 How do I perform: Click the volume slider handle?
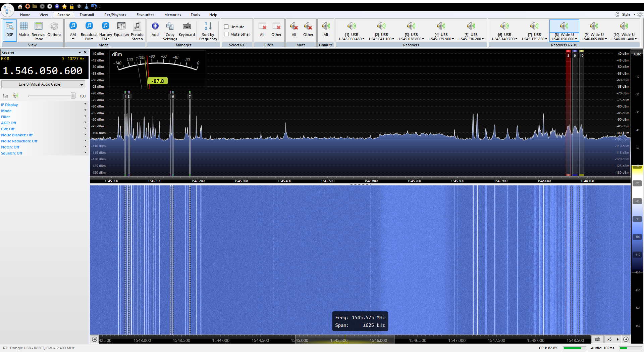(73, 96)
